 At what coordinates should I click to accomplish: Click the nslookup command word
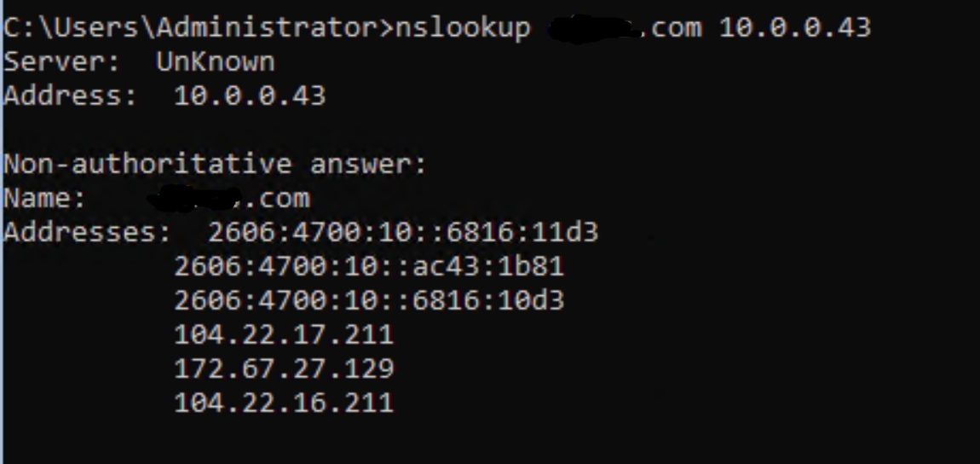[x=460, y=27]
